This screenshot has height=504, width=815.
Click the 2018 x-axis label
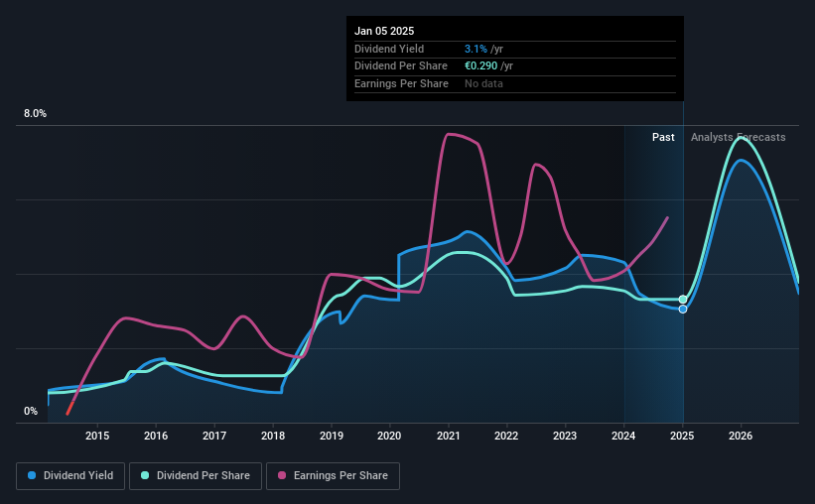(x=273, y=436)
